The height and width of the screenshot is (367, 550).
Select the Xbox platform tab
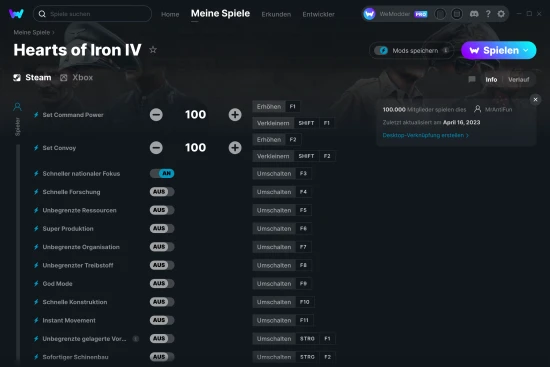pyautogui.click(x=76, y=78)
